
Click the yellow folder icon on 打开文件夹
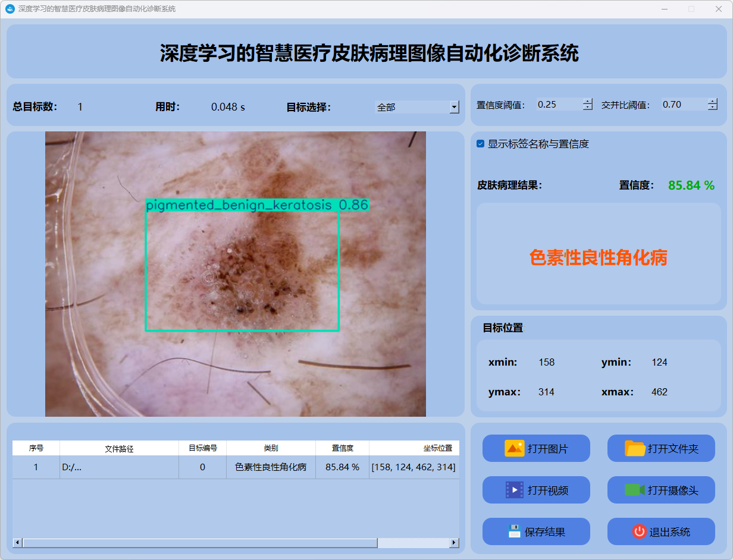point(635,448)
